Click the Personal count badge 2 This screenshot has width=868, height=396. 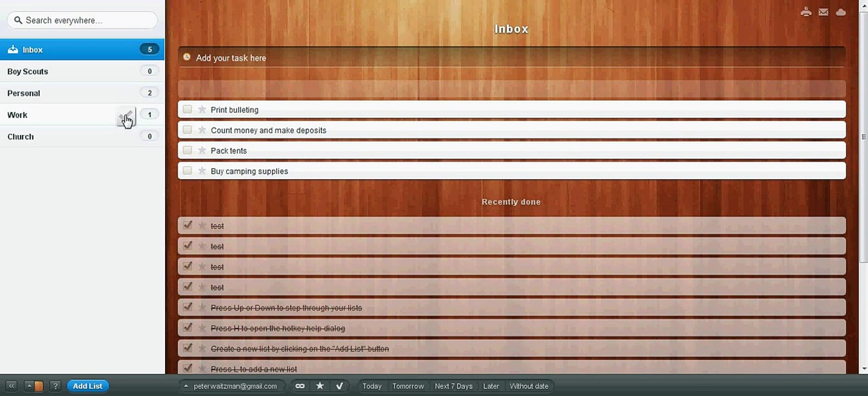(x=150, y=92)
